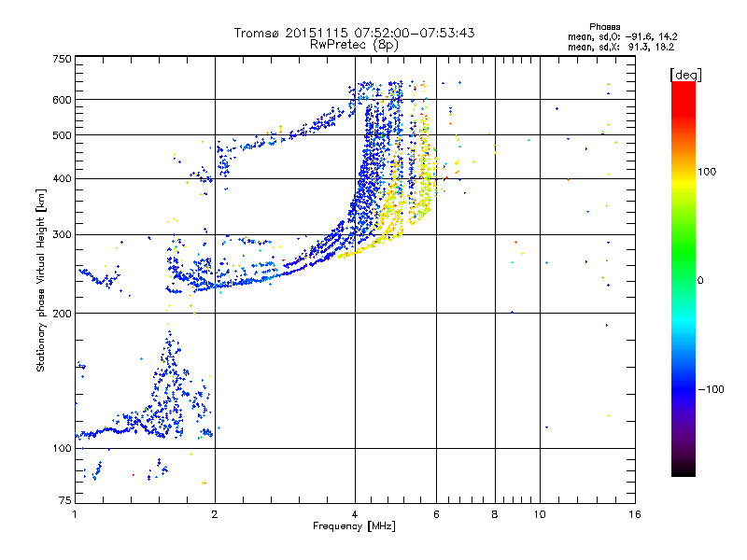Click the 'Stationary phase Virtual Height [km]' y-axis label
The height and width of the screenshot is (560, 747).
pos(40,280)
